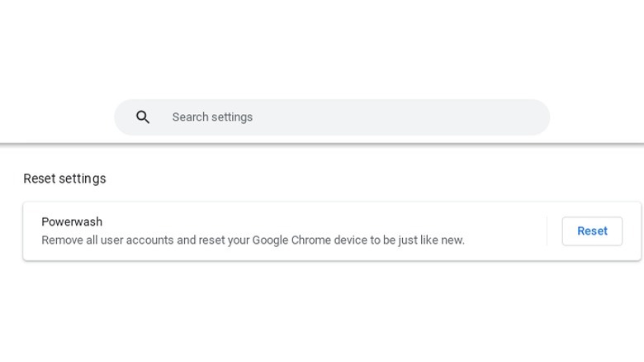The height and width of the screenshot is (362, 644).
Task: Click "Google Chrome device" in the description
Action: pos(310,241)
